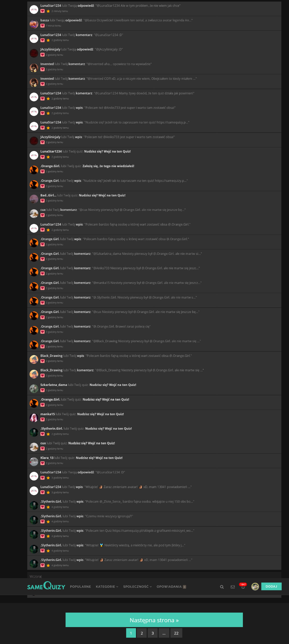The width and height of the screenshot is (289, 644).
Task: Open basza's avatar thumbnail
Action: click(34, 24)
